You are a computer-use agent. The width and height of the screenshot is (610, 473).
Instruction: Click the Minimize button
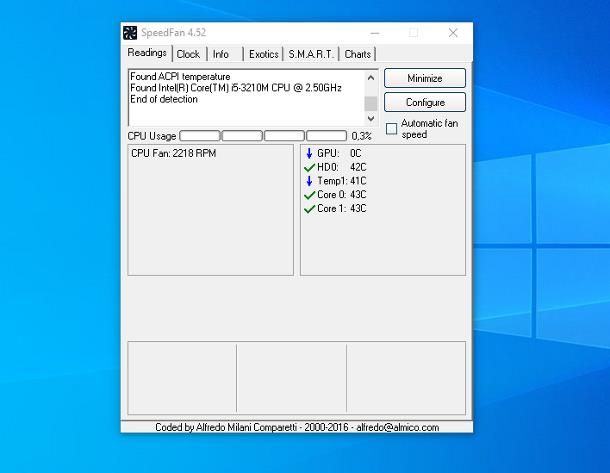point(425,78)
